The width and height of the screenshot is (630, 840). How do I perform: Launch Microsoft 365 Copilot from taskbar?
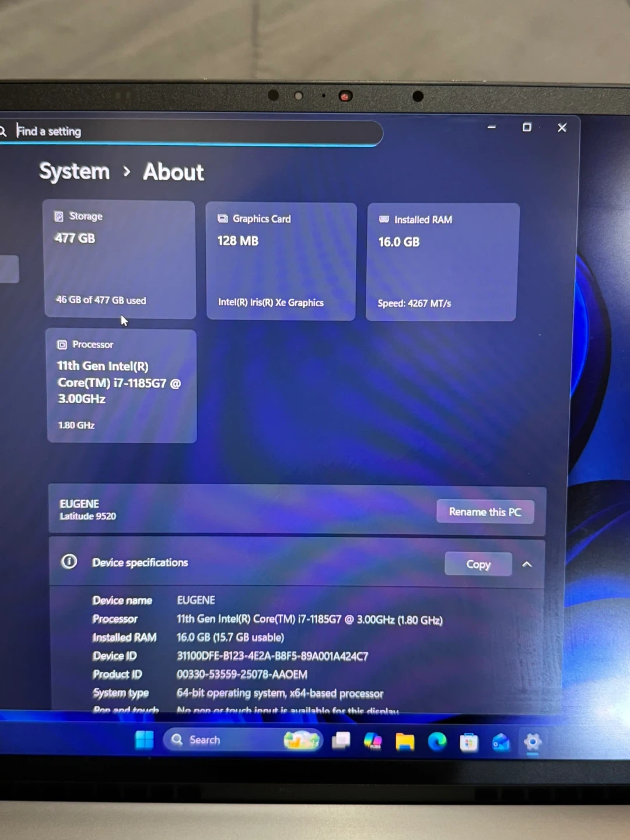click(x=373, y=741)
